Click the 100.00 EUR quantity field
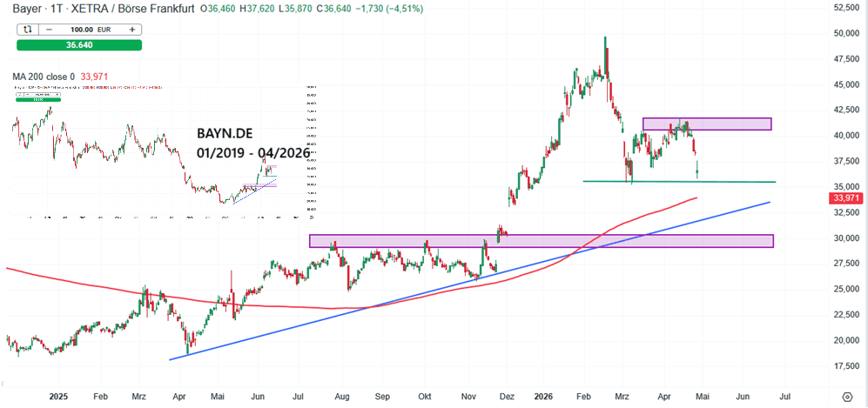The height and width of the screenshot is (408, 868). click(91, 30)
